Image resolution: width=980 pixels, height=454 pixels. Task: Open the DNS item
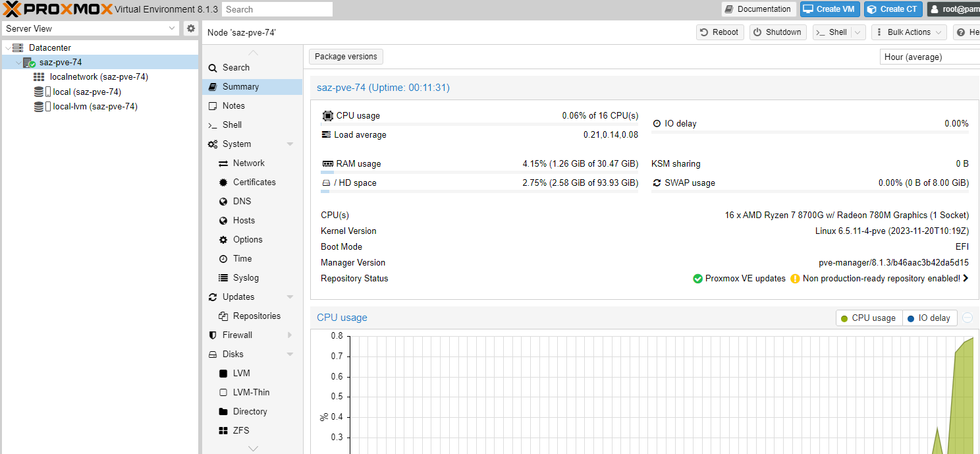pos(252,201)
